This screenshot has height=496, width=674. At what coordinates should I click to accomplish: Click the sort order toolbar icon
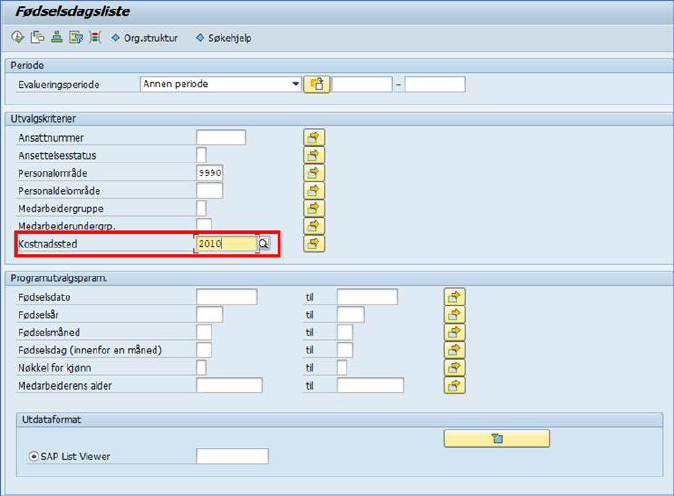(x=95, y=37)
